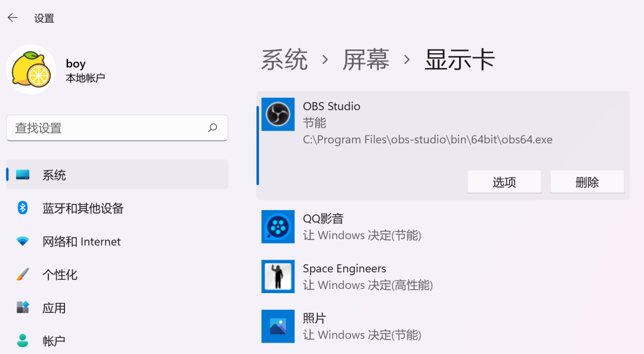Click the 照片 app icon
The width and height of the screenshot is (644, 354).
click(x=278, y=326)
